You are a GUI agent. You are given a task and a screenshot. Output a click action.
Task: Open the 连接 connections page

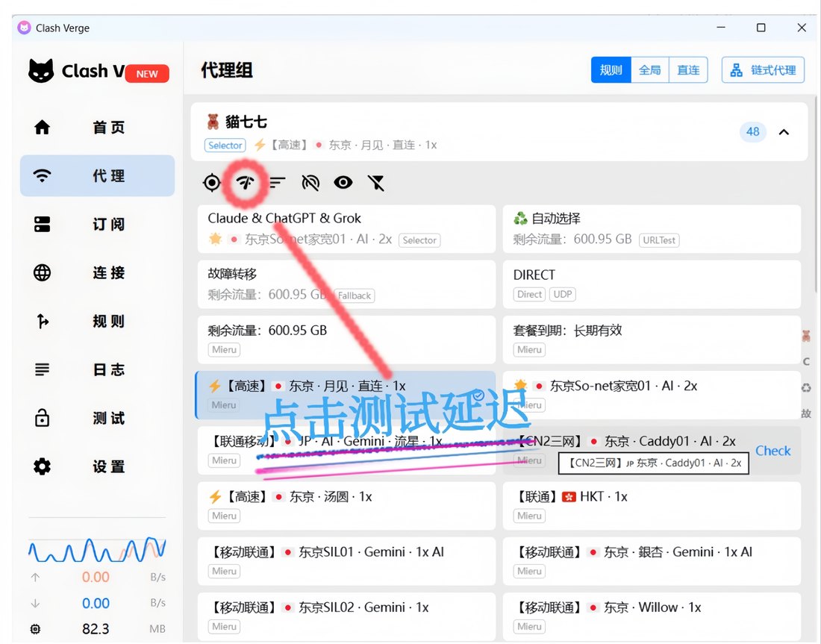coord(97,273)
